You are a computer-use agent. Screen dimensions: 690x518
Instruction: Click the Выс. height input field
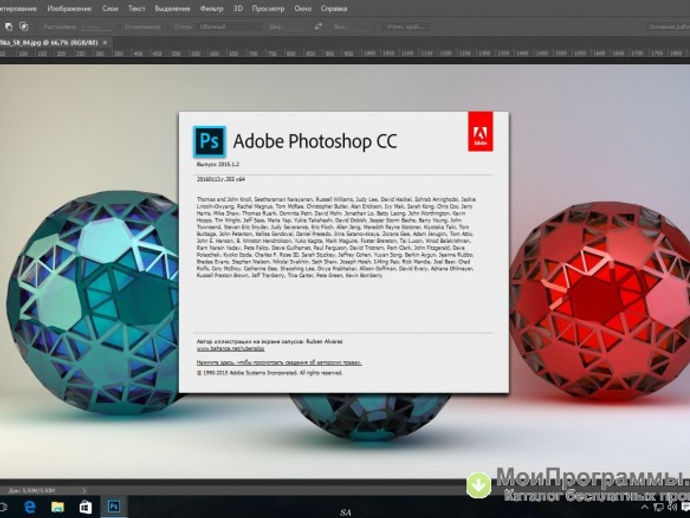tap(360, 27)
